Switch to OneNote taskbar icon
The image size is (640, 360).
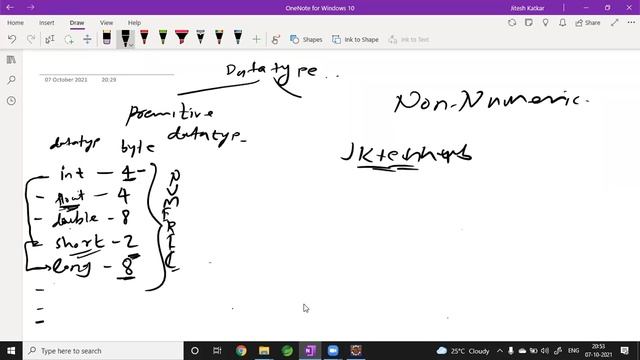(310, 351)
